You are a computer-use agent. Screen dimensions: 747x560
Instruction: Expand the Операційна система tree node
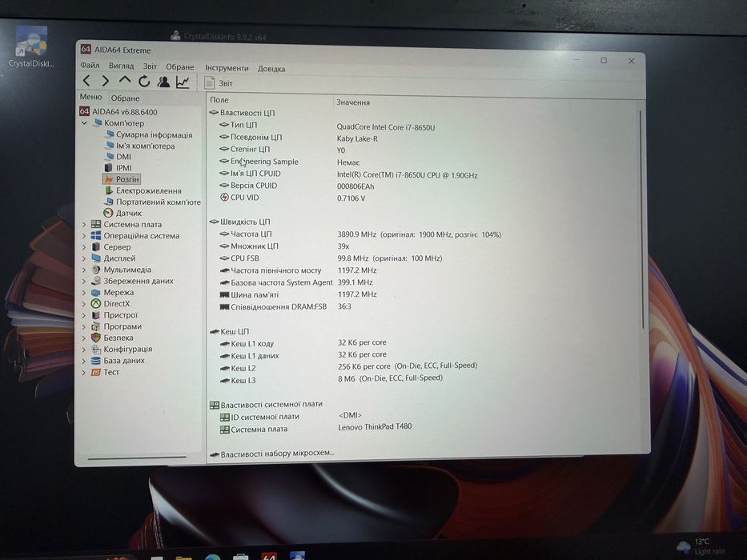point(84,236)
